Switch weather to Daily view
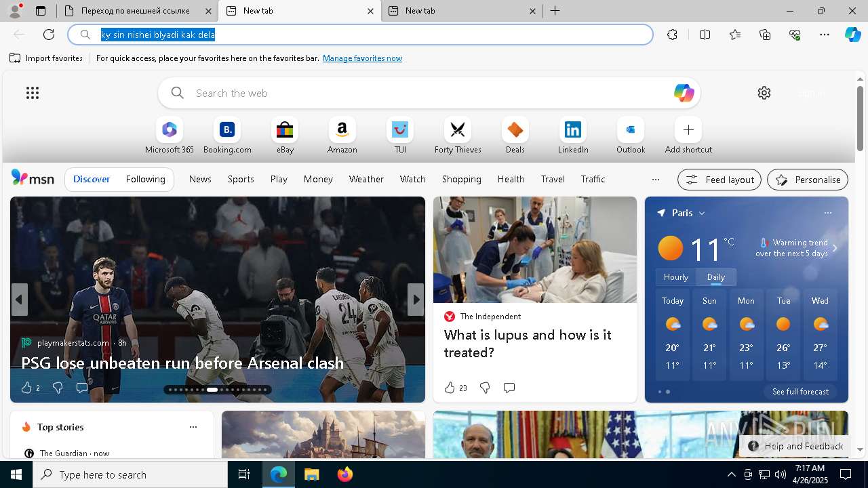Viewport: 868px width, 488px height. [715, 277]
